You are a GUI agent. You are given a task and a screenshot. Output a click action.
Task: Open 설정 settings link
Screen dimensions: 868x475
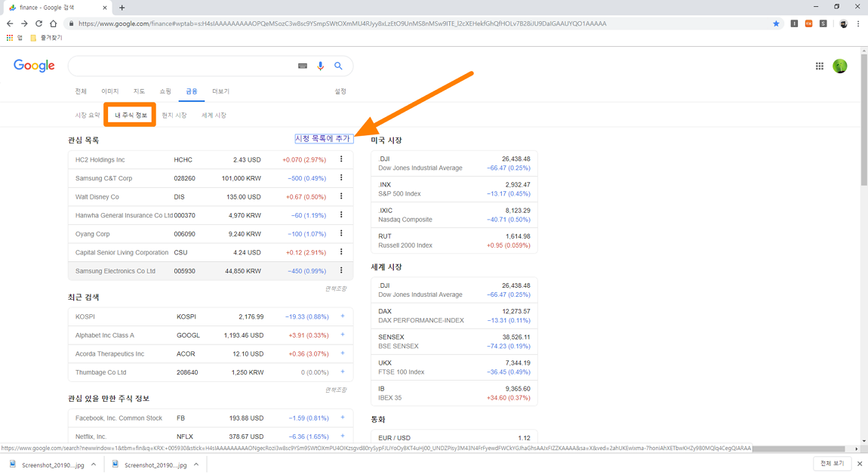pyautogui.click(x=340, y=91)
